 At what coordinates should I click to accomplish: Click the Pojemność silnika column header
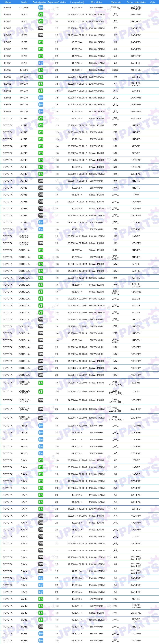point(57,2)
